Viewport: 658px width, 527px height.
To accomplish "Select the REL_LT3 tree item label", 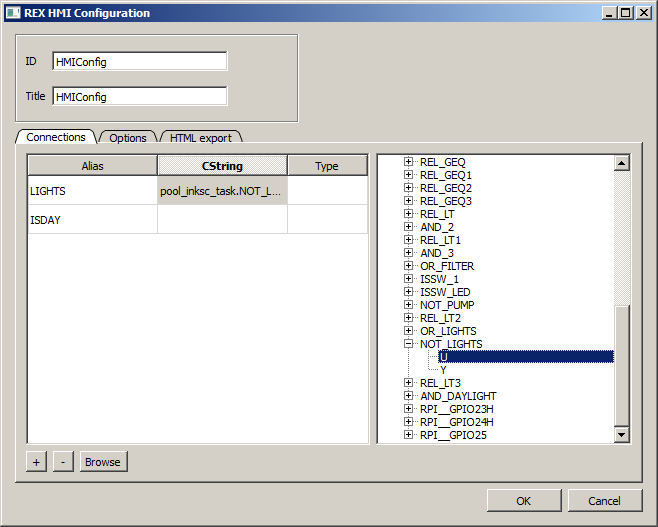I will 440,383.
